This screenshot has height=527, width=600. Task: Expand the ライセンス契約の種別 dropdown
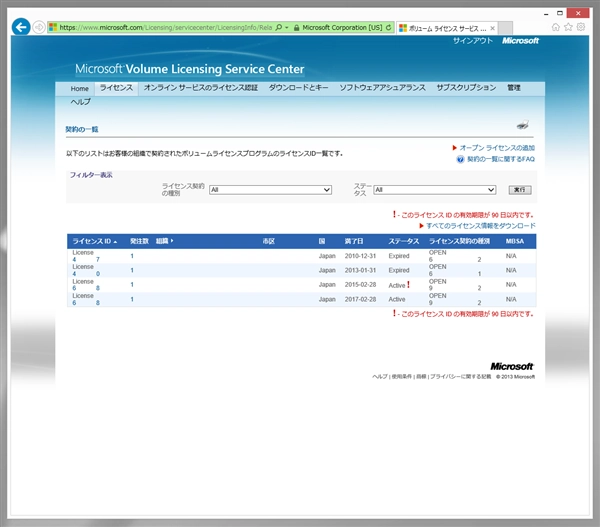[x=270, y=190]
